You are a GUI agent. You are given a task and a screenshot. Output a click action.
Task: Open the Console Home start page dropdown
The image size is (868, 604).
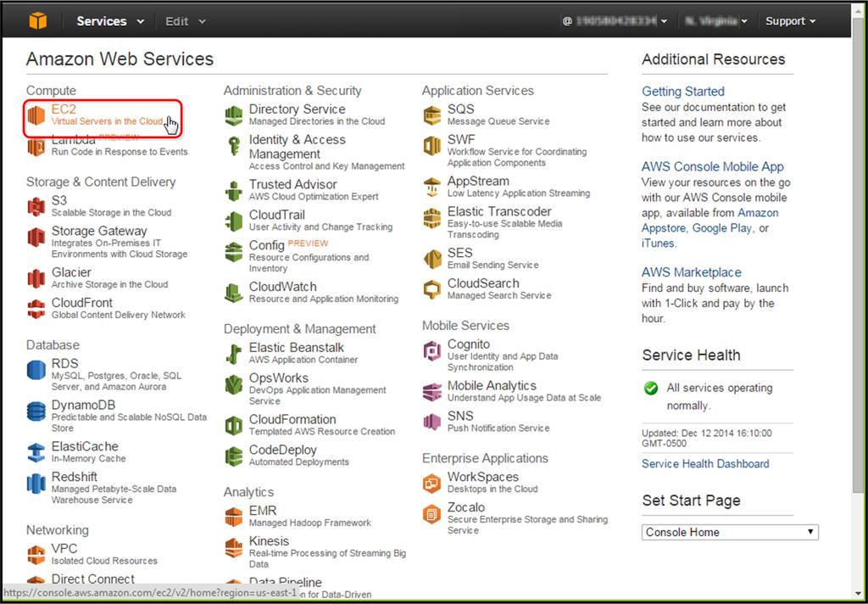pyautogui.click(x=730, y=532)
